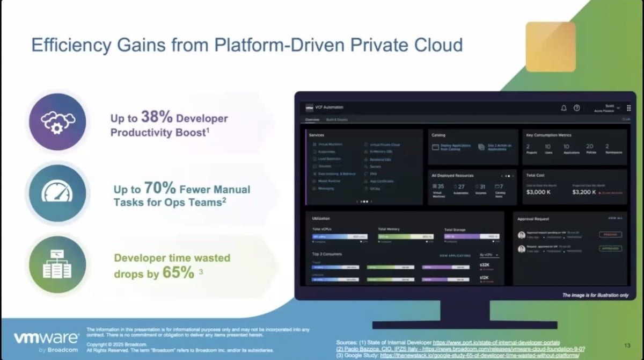
Task: Open the port.io State of Internal Developer link
Action: pos(496,342)
